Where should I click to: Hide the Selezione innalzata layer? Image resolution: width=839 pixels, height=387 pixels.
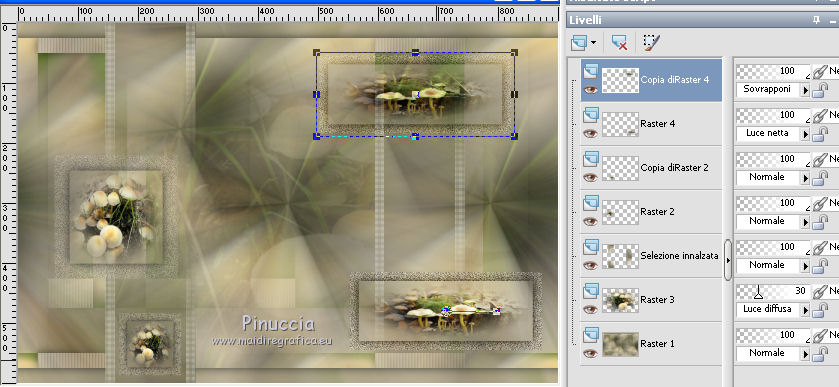[591, 265]
